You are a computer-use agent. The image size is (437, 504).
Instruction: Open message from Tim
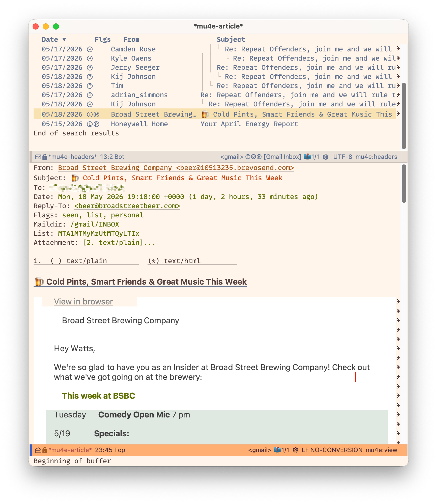pyautogui.click(x=215, y=86)
